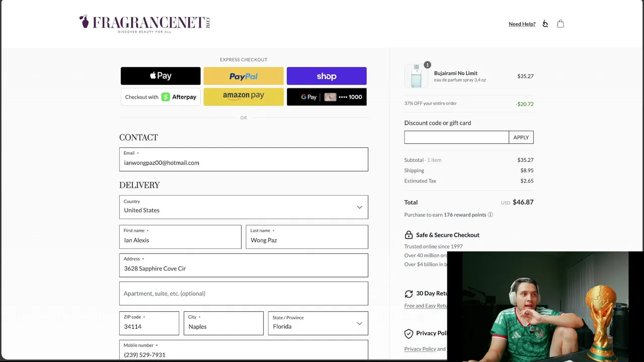This screenshot has width=644, height=362.
Task: Open the accessibility icon in header
Action: (545, 24)
